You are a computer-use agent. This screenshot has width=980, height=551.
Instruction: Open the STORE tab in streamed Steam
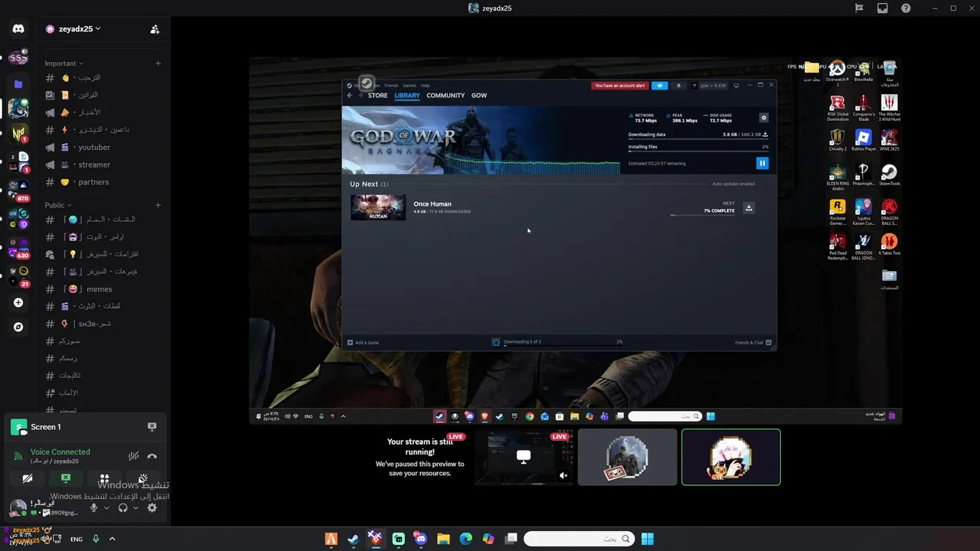coord(377,96)
